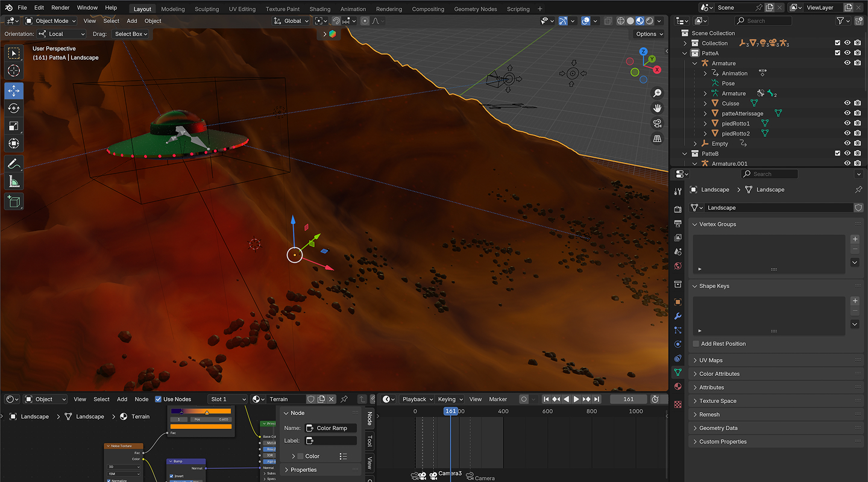Click the Zoom magnifier viewport gizmo

coord(657,93)
